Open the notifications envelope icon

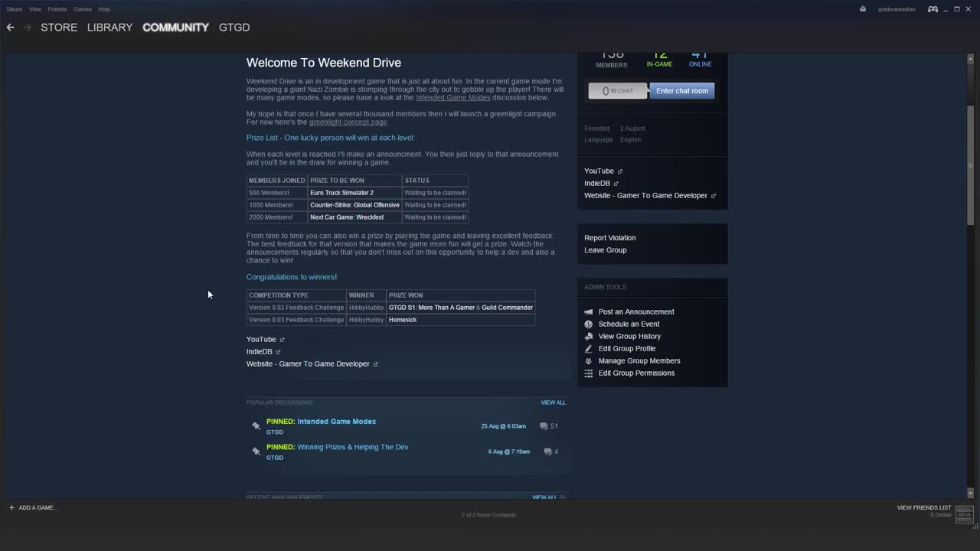[x=862, y=9]
